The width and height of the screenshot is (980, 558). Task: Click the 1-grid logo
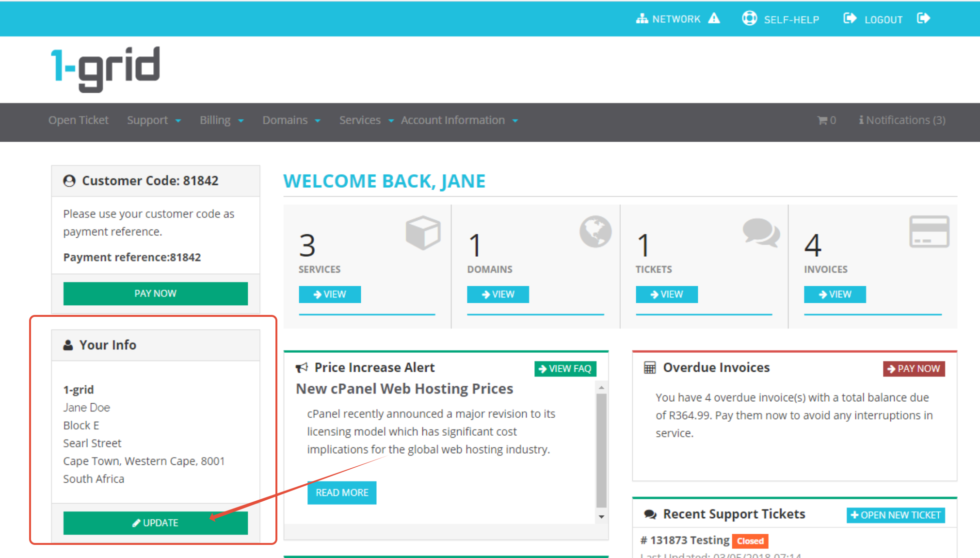(105, 68)
